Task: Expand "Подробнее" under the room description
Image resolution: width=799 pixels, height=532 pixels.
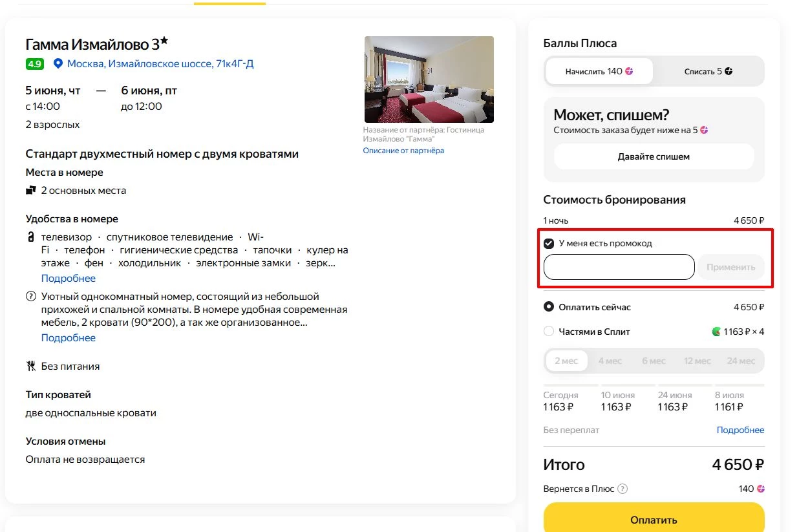Action: [68, 337]
